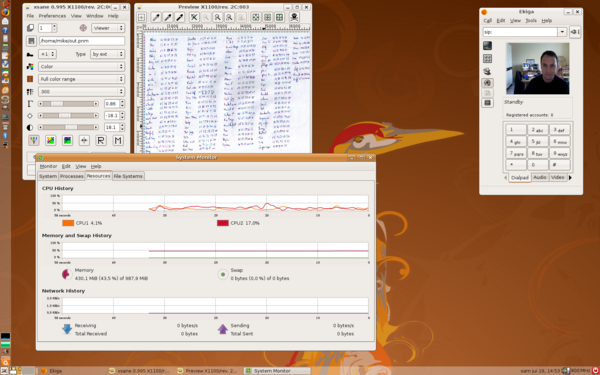Click the Memory pie color indicator

click(66, 274)
